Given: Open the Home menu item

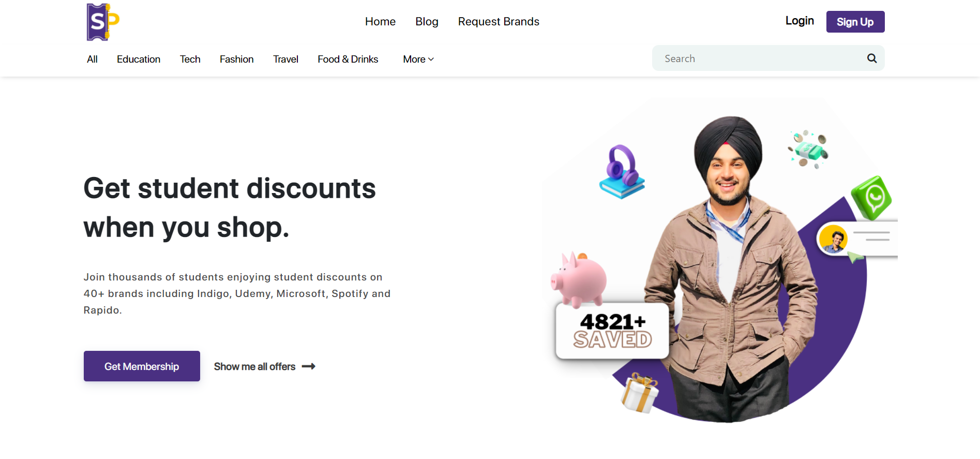Looking at the screenshot, I should point(380,22).
